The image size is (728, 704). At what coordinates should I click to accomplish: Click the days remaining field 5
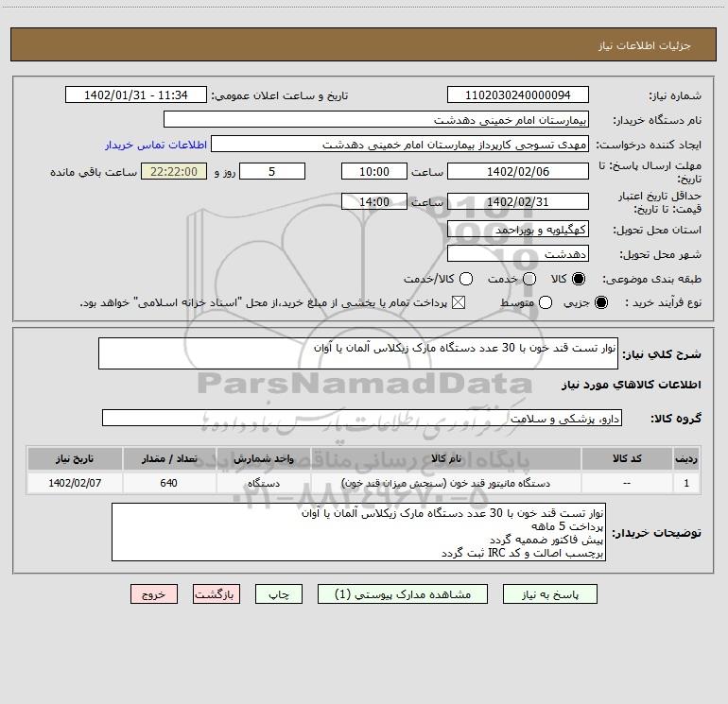pos(272,171)
